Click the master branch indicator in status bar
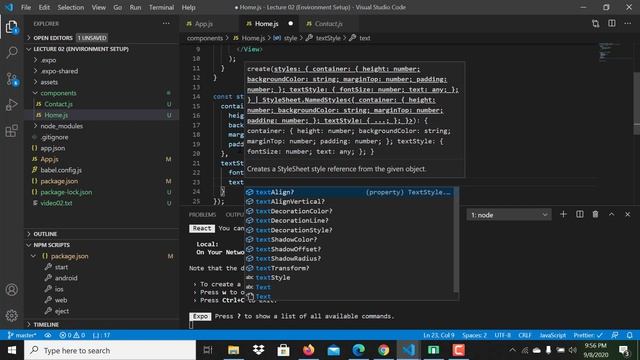640x360 pixels. tap(22, 335)
